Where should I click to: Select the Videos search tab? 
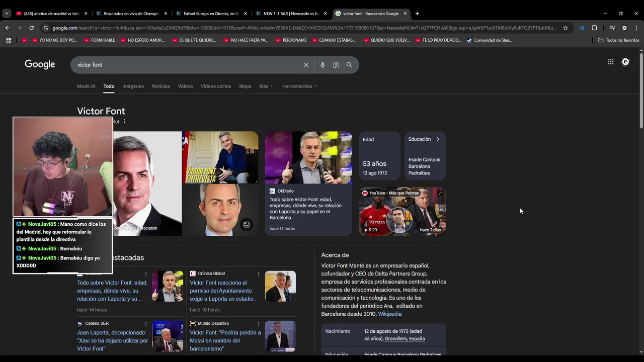[x=185, y=86]
